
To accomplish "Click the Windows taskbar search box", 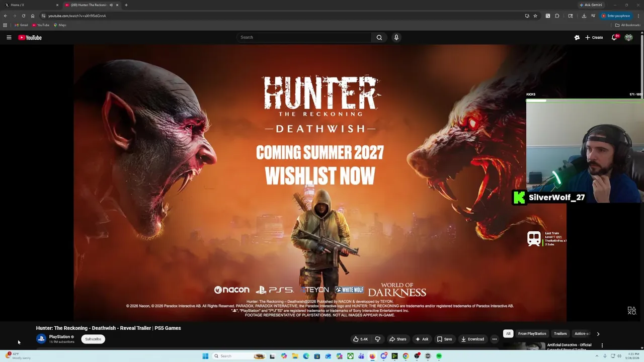I will tap(239, 356).
